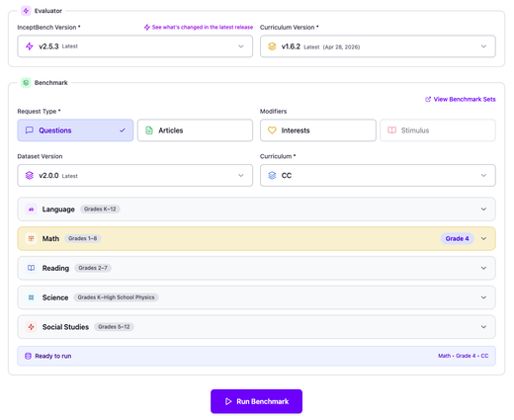The width and height of the screenshot is (514, 420).
Task: Toggle the Interests modifier
Action: [x=318, y=130]
